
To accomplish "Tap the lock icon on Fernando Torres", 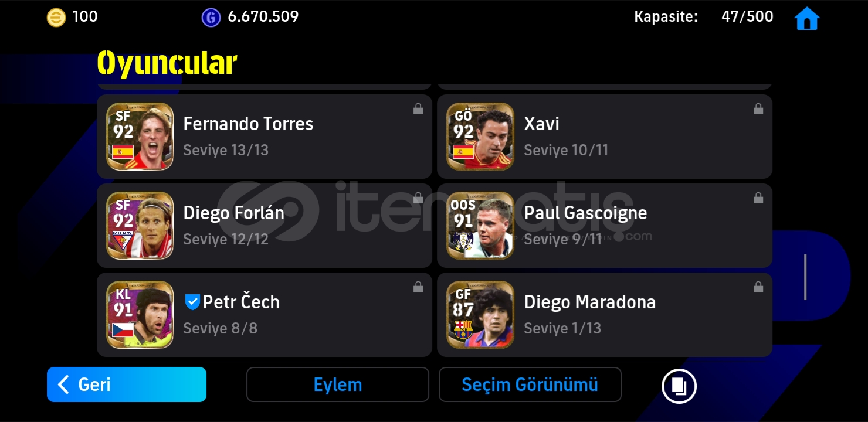I will point(418,108).
